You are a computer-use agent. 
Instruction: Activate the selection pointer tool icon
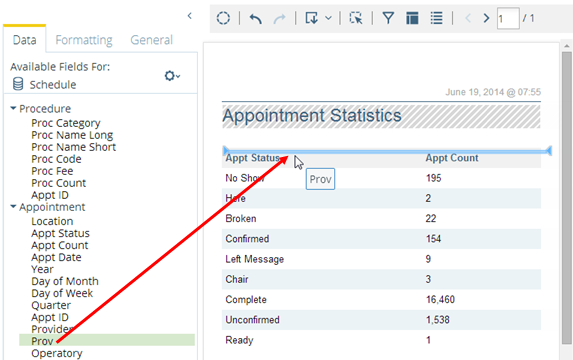pos(356,18)
